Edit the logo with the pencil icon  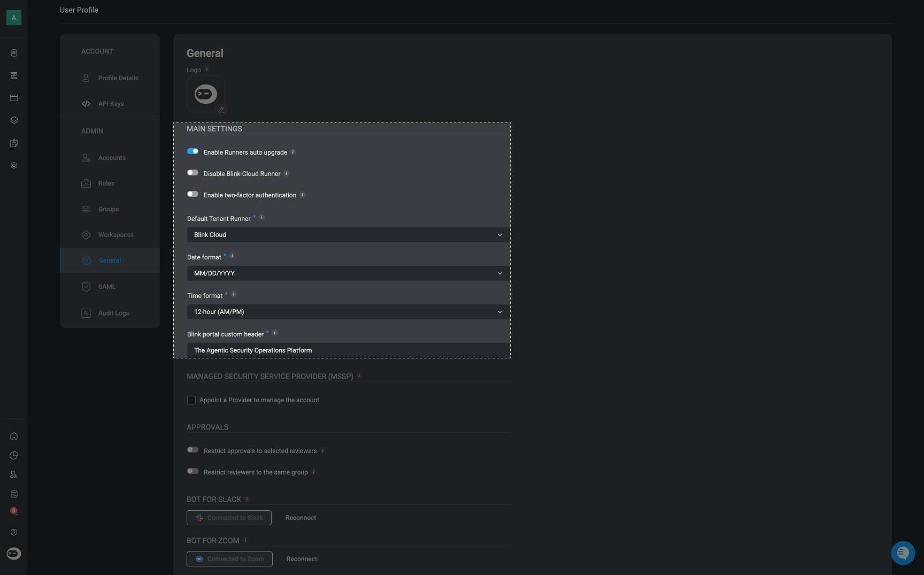coord(221,110)
